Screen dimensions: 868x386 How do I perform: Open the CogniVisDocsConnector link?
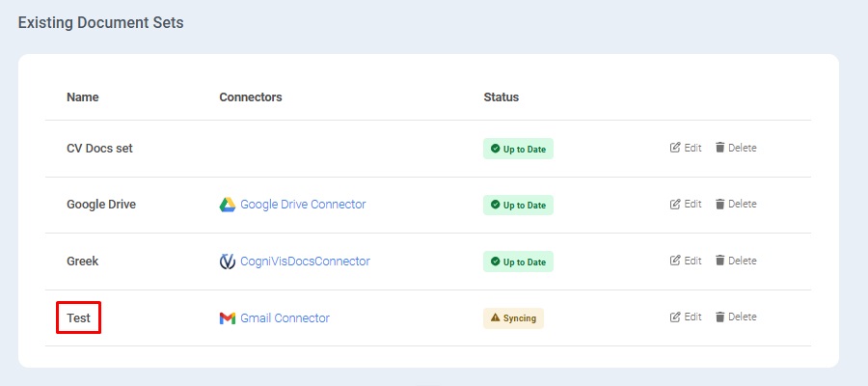tap(305, 262)
